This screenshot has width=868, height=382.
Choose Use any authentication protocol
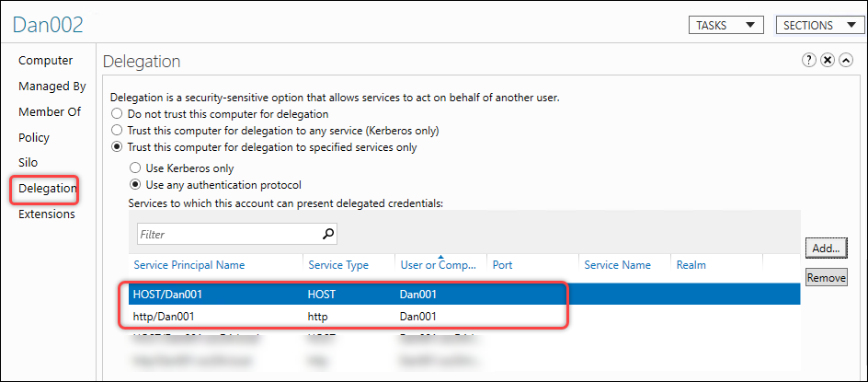click(136, 184)
